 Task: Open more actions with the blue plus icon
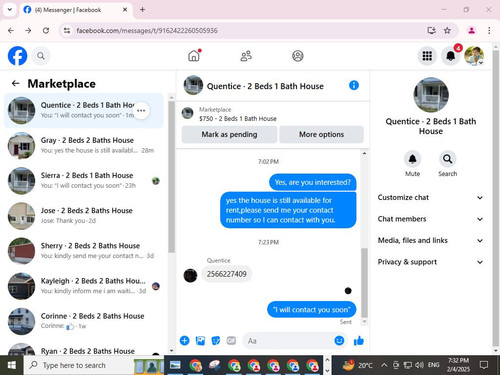pyautogui.click(x=185, y=341)
